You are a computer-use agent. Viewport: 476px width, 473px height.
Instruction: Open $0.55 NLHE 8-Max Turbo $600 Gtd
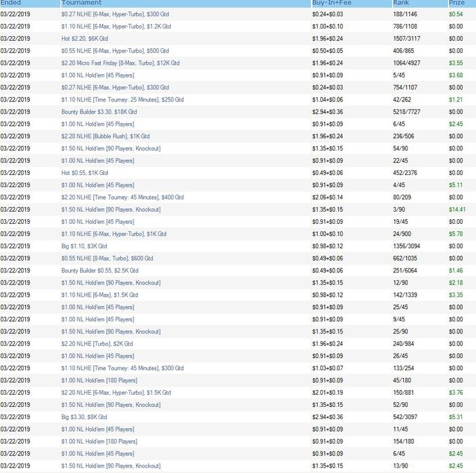tap(107, 258)
